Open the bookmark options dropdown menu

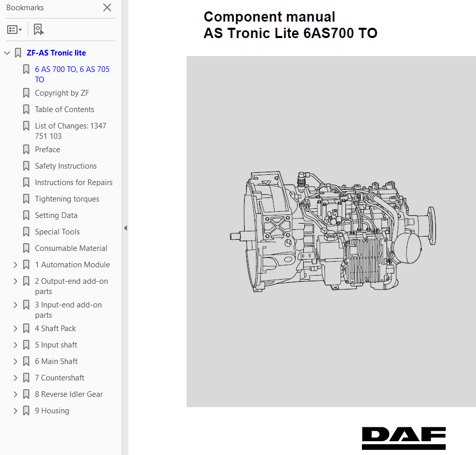(x=14, y=30)
